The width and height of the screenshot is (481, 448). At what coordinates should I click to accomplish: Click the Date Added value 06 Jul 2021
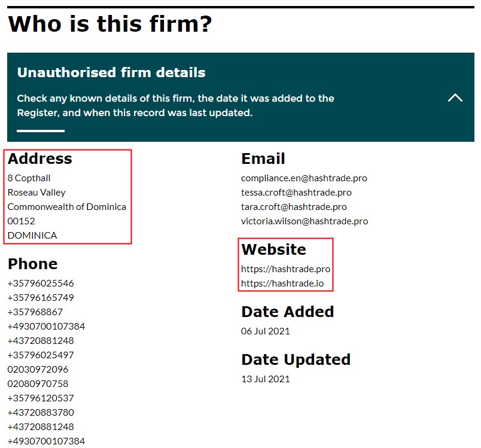click(x=265, y=331)
